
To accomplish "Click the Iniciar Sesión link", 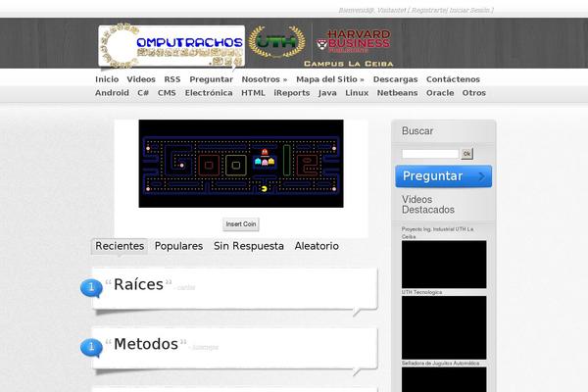I will [469, 11].
